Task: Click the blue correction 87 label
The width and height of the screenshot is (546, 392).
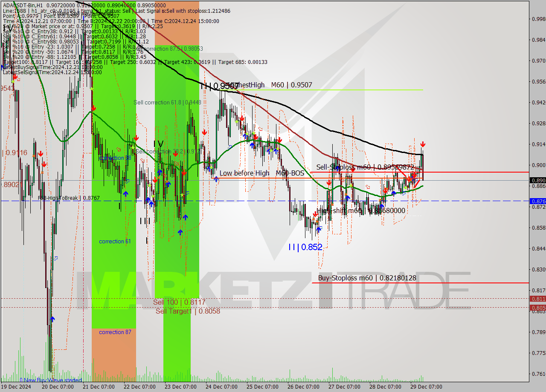Action: [115, 332]
